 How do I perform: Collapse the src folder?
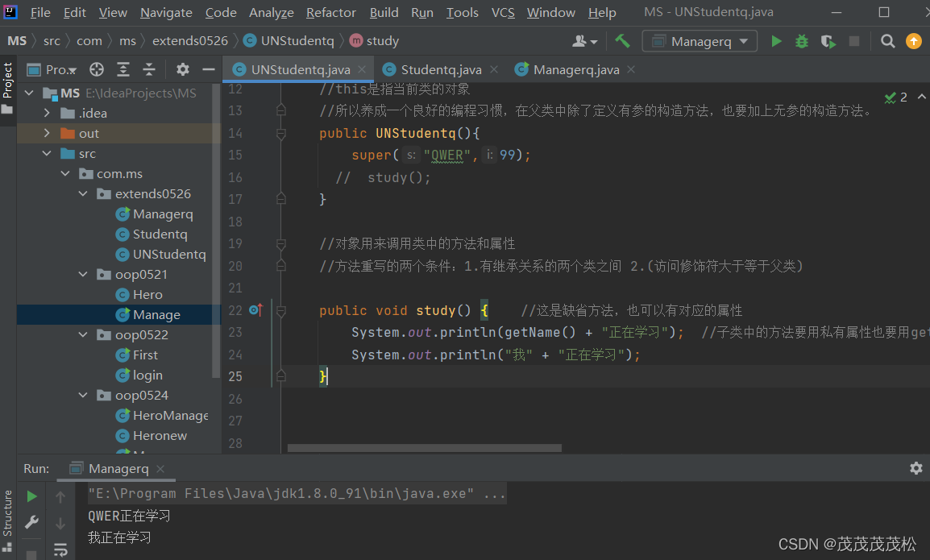click(47, 153)
